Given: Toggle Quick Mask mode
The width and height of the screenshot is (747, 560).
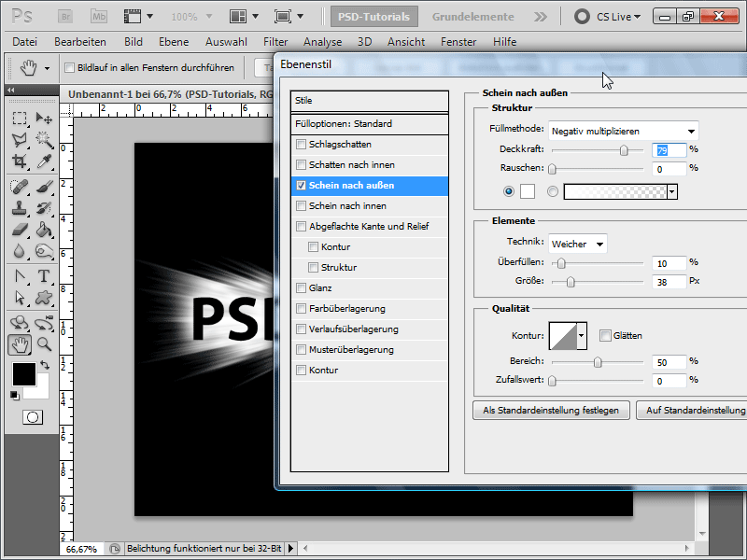Looking at the screenshot, I should point(33,417).
